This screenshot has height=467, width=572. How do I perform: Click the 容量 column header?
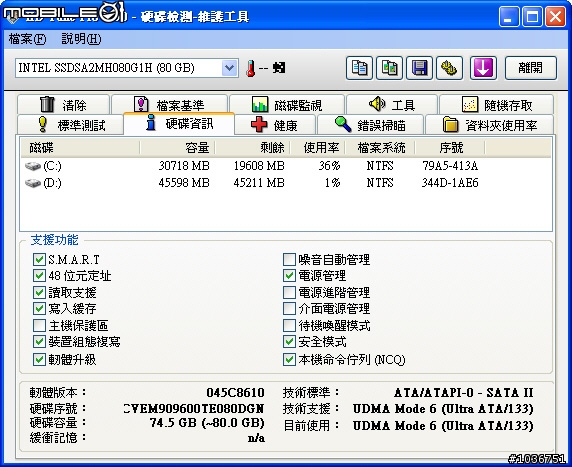177,148
